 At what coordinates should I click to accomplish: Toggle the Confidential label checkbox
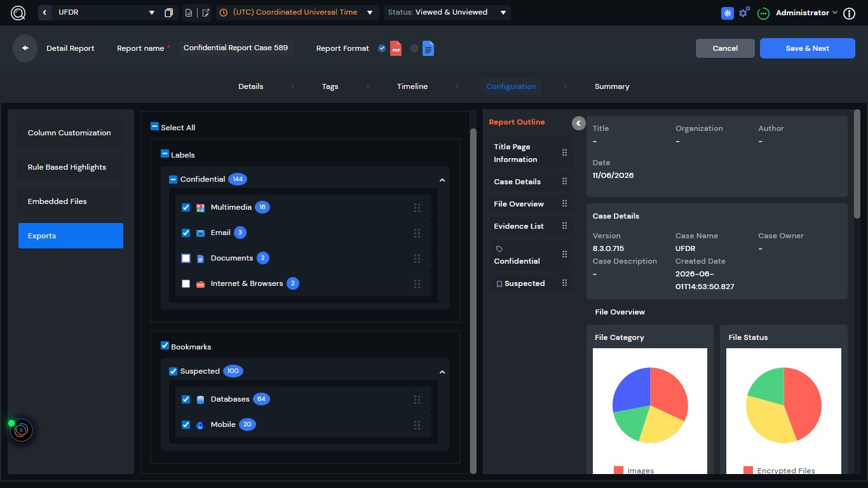click(173, 179)
